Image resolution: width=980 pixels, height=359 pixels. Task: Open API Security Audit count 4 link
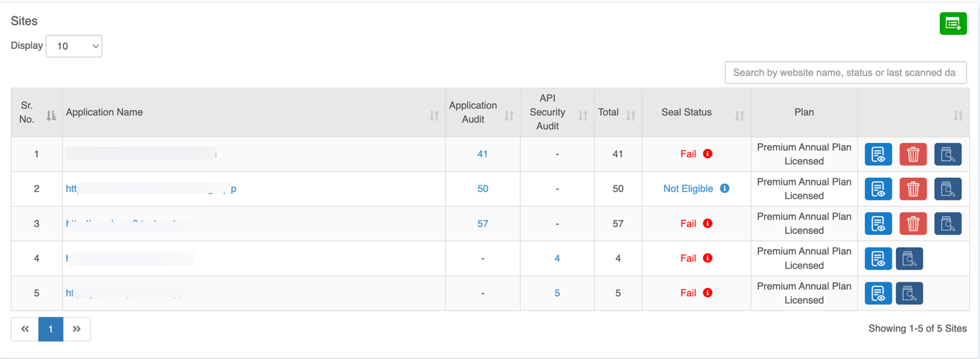(557, 258)
